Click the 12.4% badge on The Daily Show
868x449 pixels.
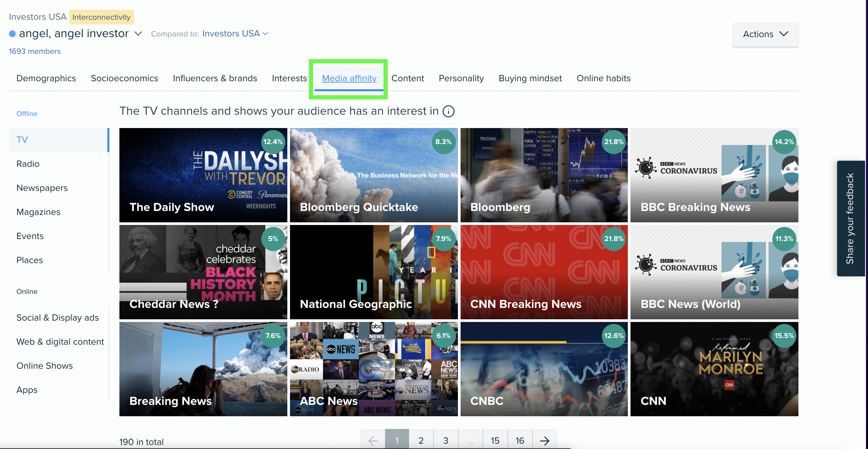click(x=273, y=142)
